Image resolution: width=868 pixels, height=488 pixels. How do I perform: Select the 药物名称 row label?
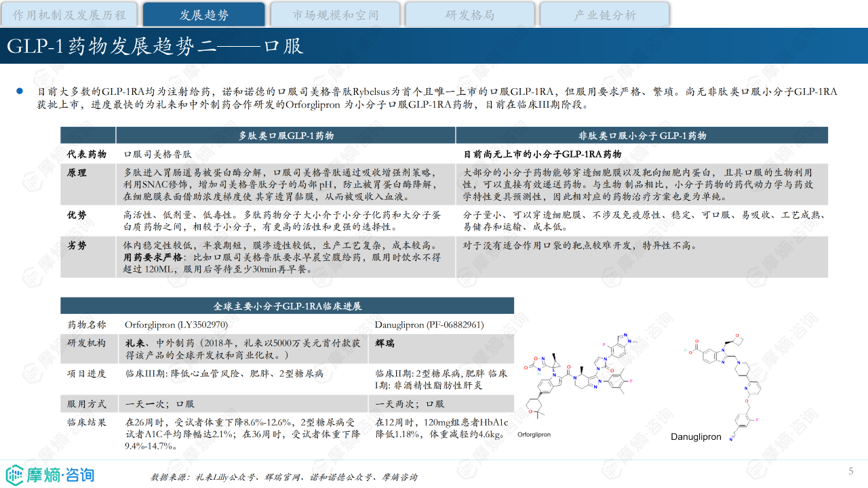pos(86,325)
